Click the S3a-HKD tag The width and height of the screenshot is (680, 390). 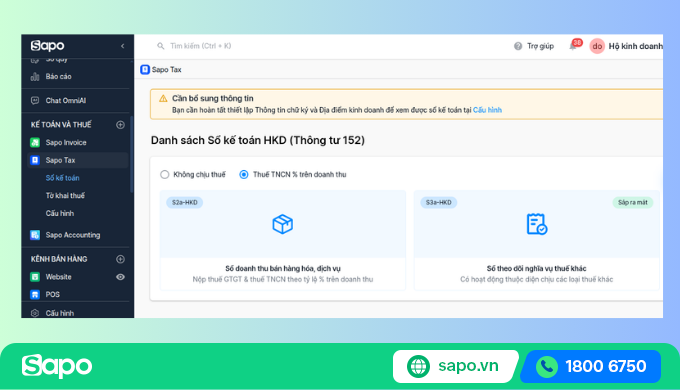[438, 202]
